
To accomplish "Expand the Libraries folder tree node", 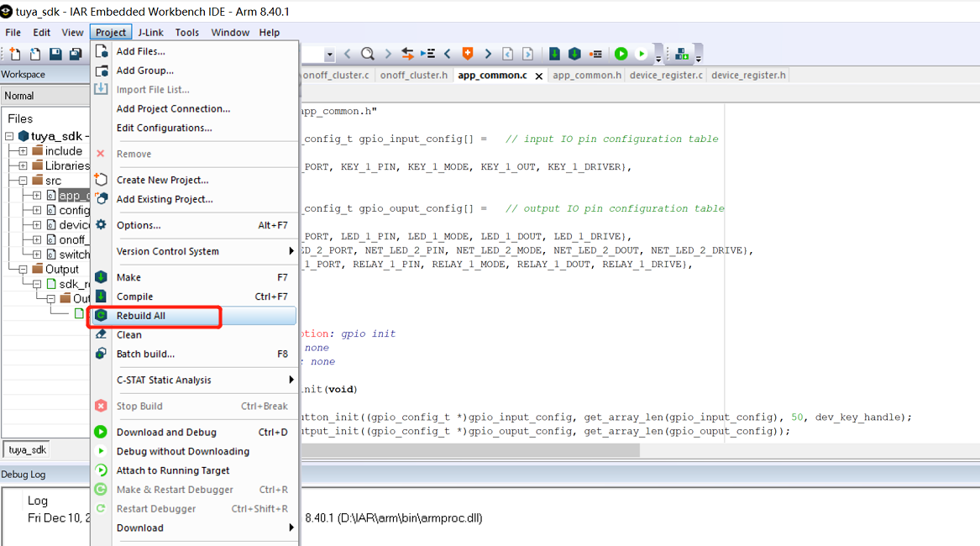I will point(23,165).
